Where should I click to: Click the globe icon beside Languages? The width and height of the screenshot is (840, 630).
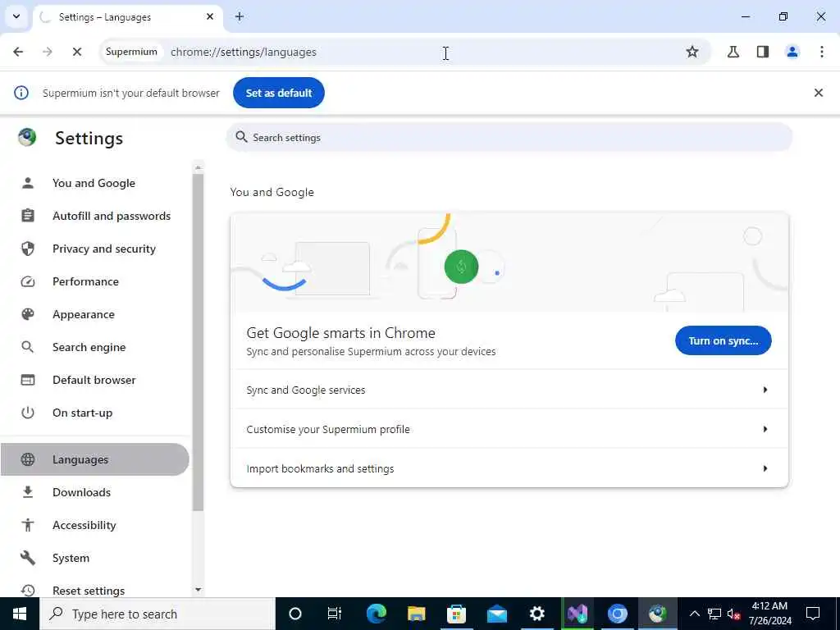28,459
